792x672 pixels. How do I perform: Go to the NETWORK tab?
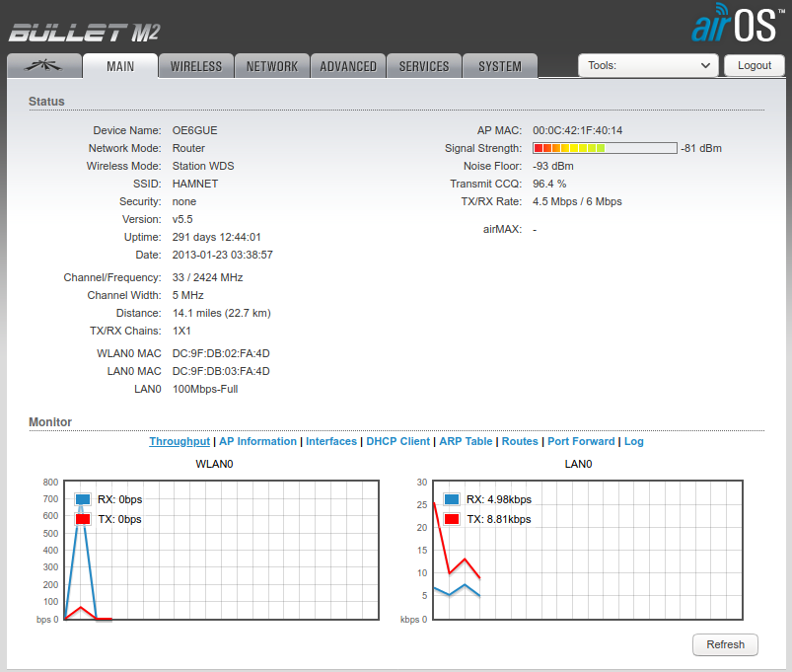272,66
